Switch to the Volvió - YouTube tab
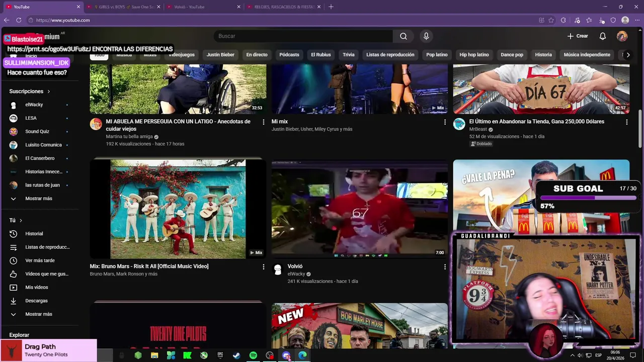Screen dimensions: 644x362 [204, 7]
